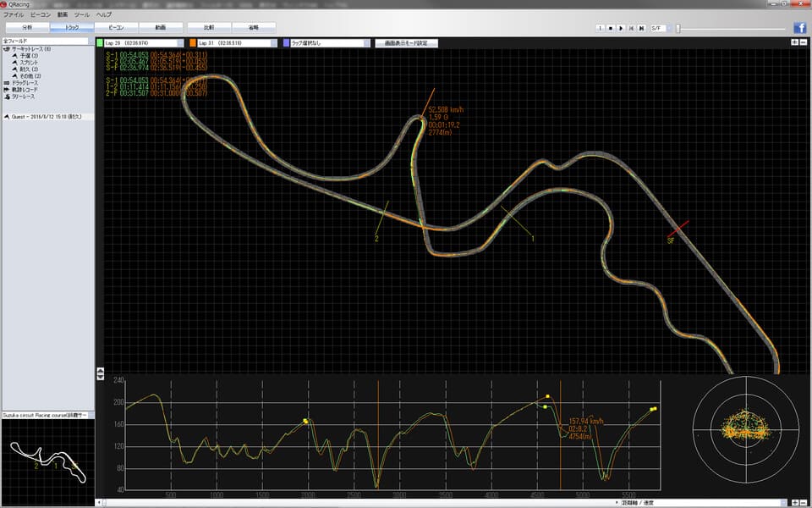The height and width of the screenshot is (508, 812).
Task: Click the stop playback button
Action: [x=611, y=29]
